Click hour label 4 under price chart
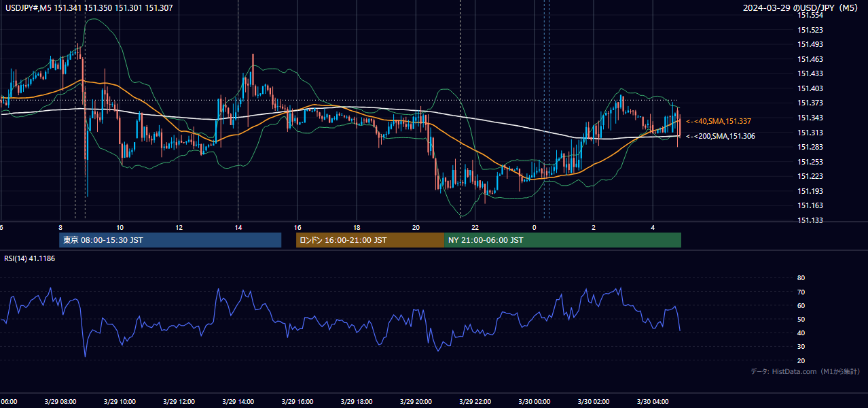This screenshot has width=868, height=408. (653, 227)
